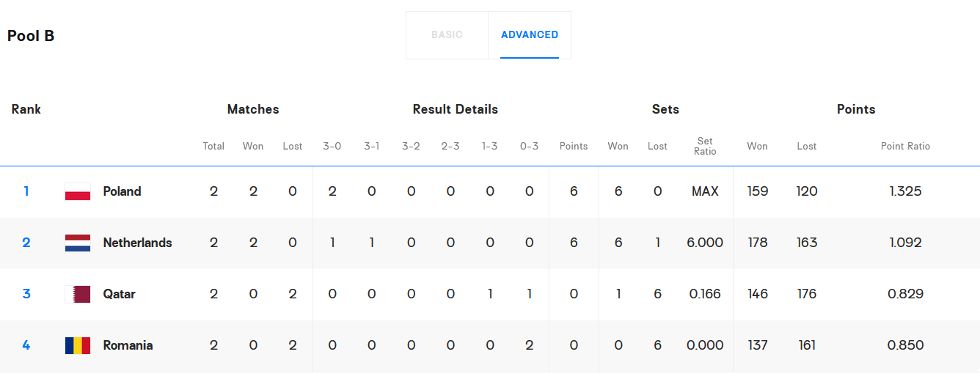980x379 pixels.
Task: Click the Romania flag icon
Action: (78, 345)
